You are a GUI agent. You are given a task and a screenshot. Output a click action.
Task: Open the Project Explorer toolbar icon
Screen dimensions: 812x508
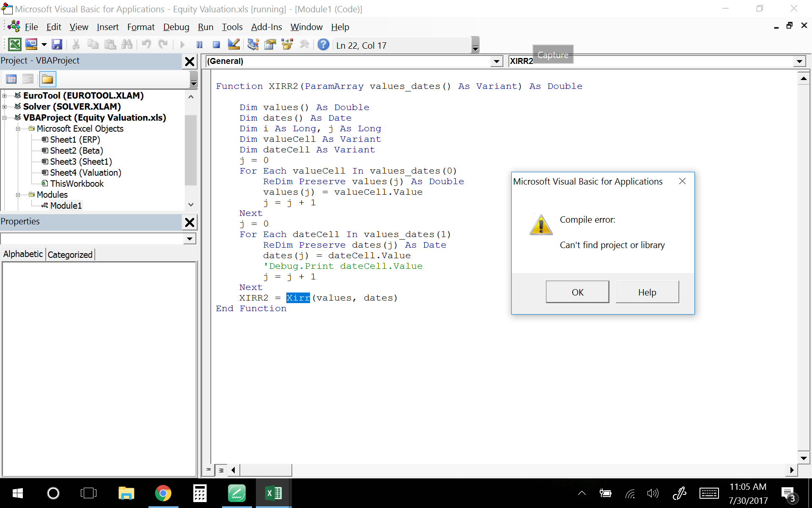click(x=253, y=44)
